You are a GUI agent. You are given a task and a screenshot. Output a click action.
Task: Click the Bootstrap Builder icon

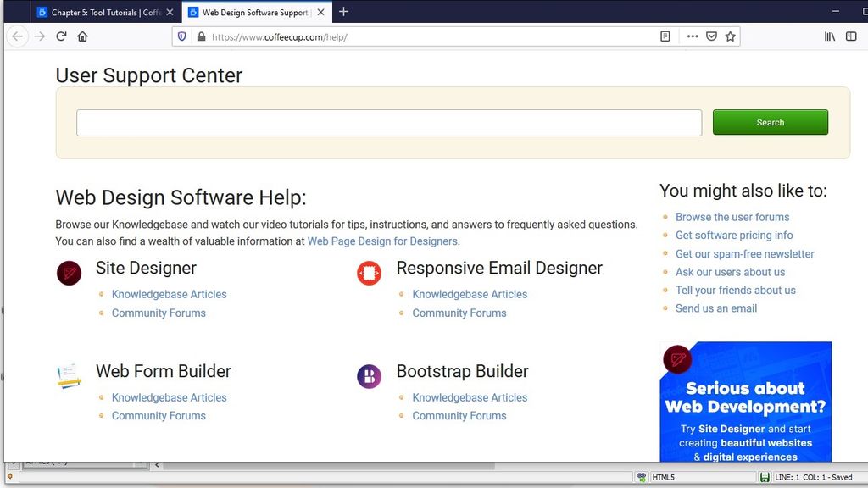tap(369, 375)
